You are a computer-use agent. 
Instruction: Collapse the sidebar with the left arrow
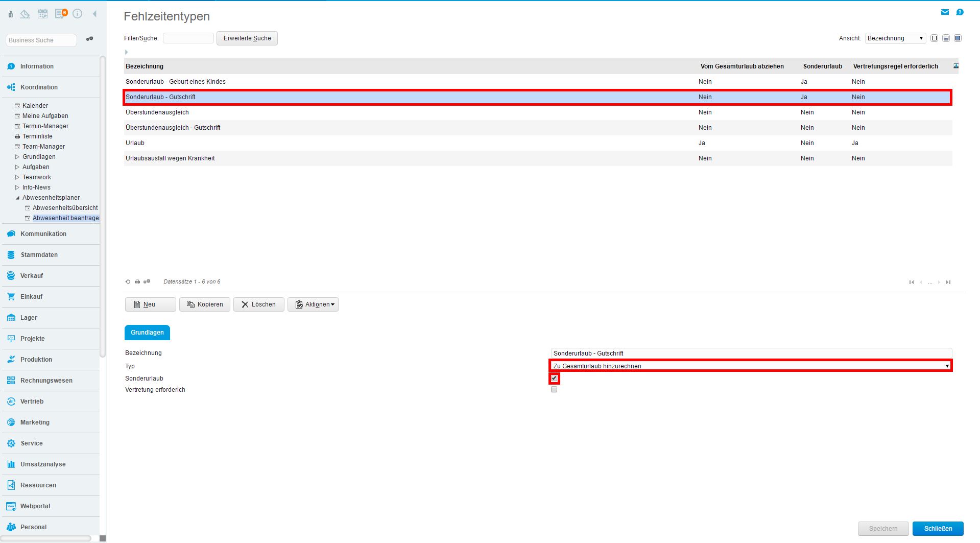click(94, 14)
